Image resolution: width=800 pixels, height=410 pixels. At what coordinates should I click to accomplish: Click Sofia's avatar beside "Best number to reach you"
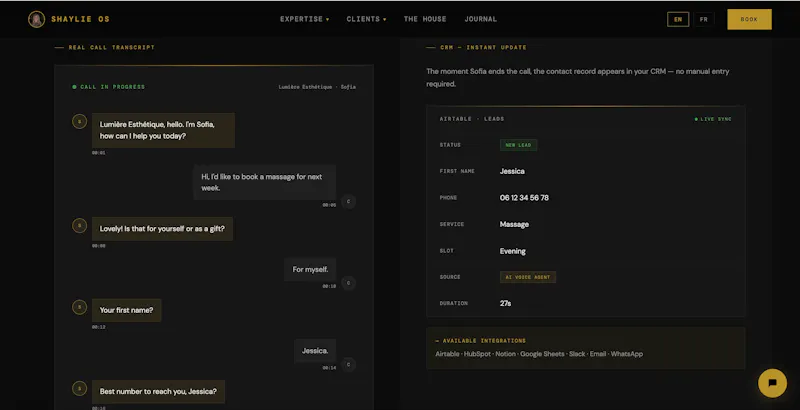(x=79, y=389)
